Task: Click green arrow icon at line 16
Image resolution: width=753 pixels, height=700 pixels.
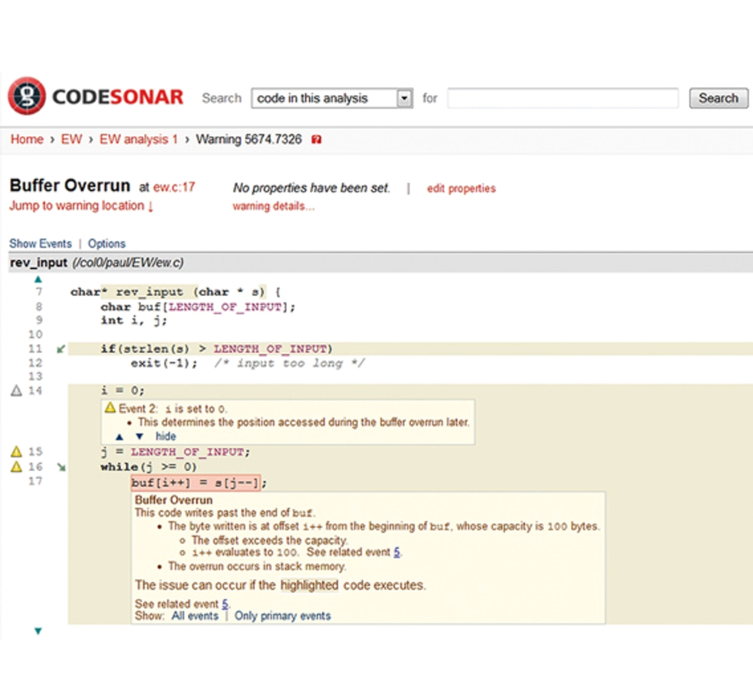Action: point(61,467)
